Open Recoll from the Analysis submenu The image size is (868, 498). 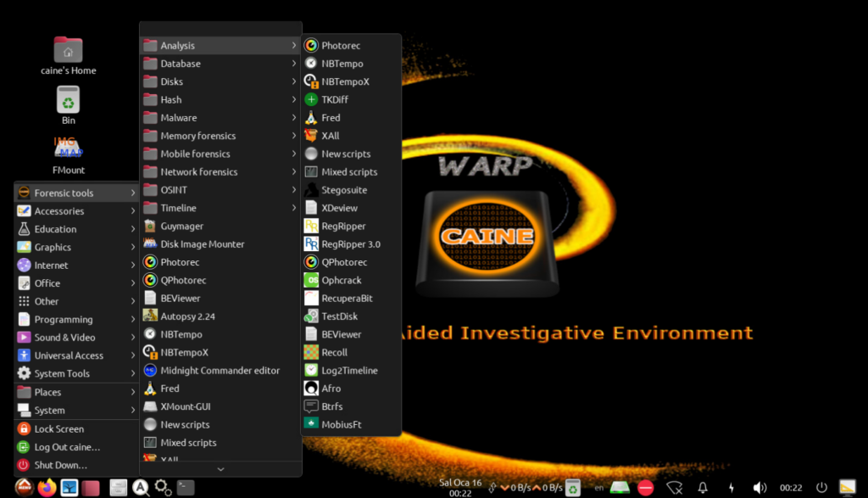point(351,352)
